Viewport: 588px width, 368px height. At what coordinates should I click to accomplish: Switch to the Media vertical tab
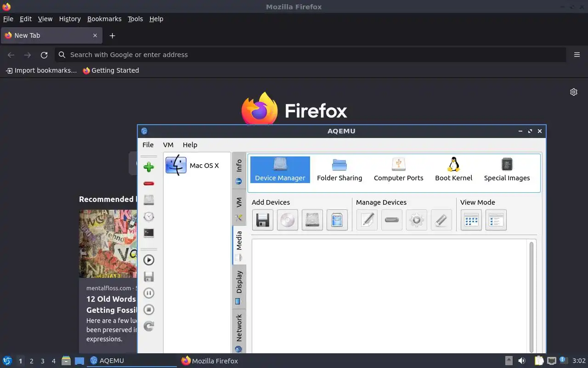[239, 245]
